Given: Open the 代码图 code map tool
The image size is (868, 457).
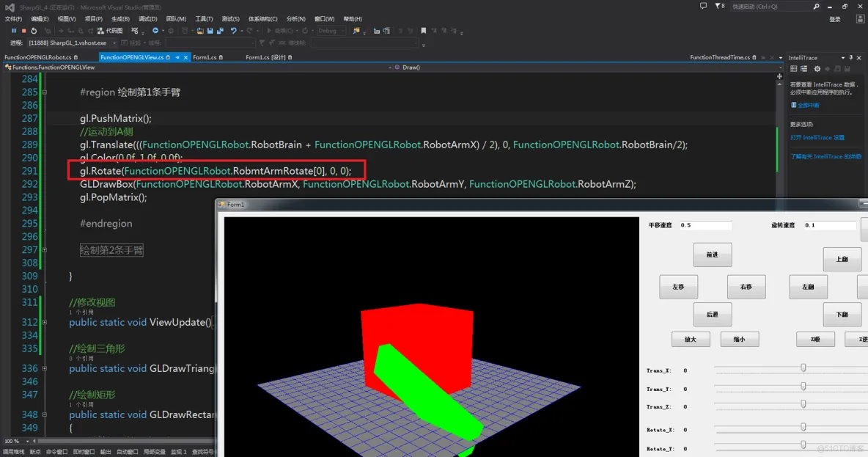Looking at the screenshot, I should point(110,31).
